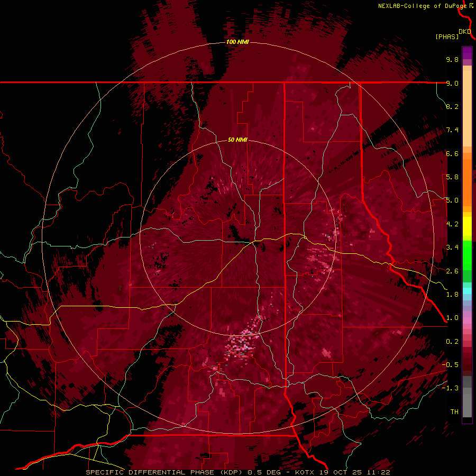Click the [PHAS] legend unit label
This screenshot has width=476, height=476.
pyautogui.click(x=447, y=36)
